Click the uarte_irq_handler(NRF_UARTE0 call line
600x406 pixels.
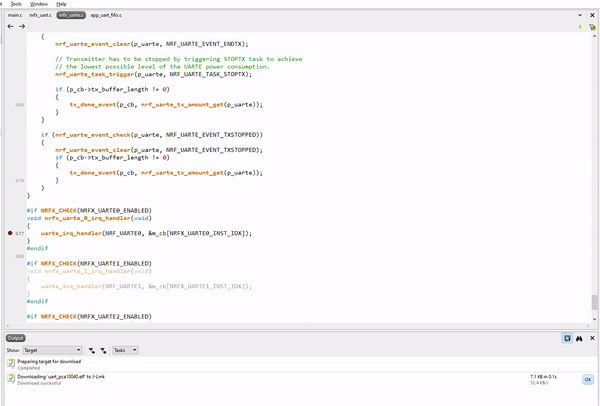point(146,233)
